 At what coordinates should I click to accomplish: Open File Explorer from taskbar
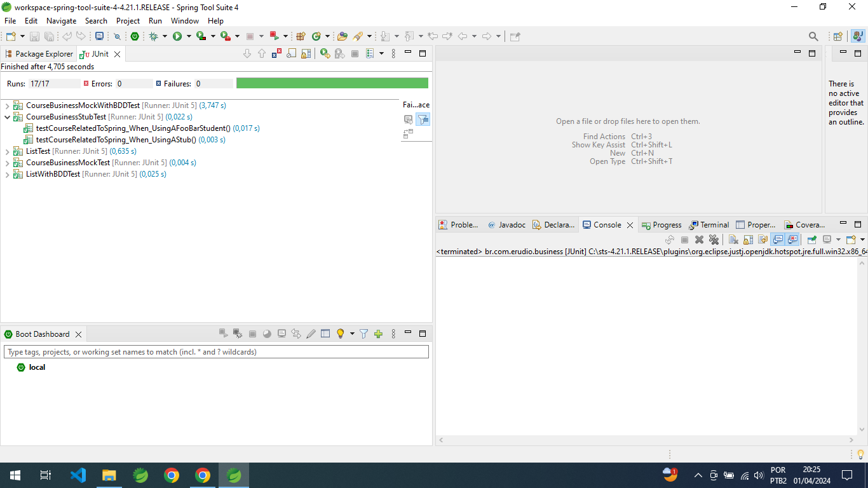(x=109, y=475)
